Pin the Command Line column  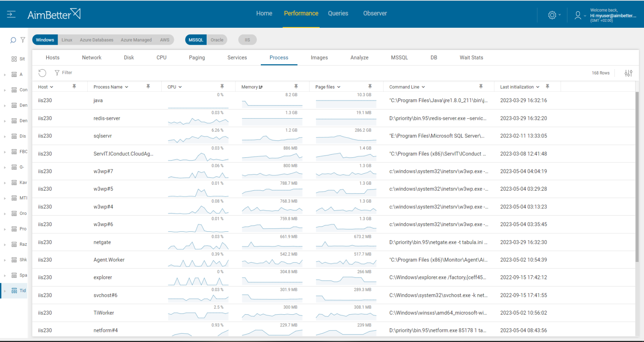point(481,87)
